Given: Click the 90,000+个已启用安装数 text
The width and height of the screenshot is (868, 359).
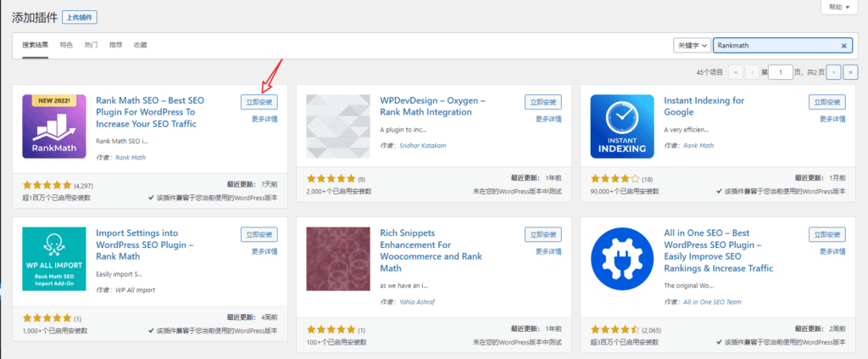Looking at the screenshot, I should (623, 191).
